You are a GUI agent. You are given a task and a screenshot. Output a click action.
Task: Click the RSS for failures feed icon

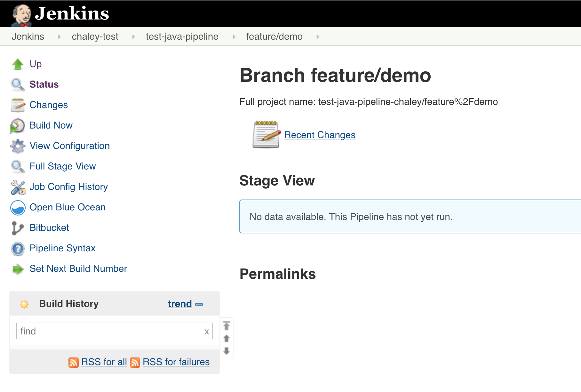(135, 362)
